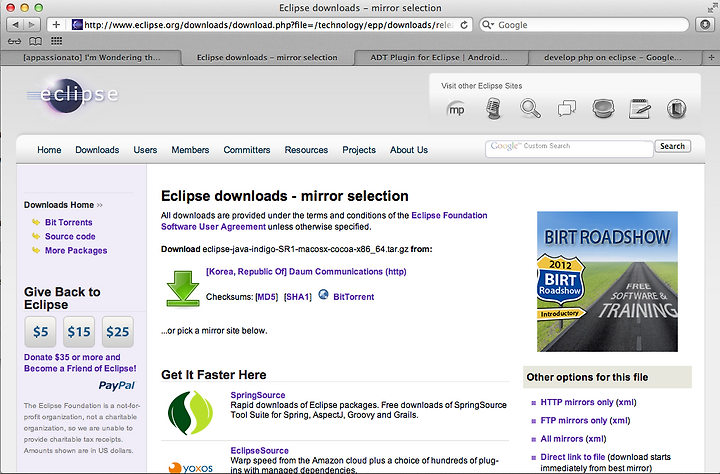Open the SpringSource link
Image resolution: width=720 pixels, height=474 pixels.
pos(258,395)
